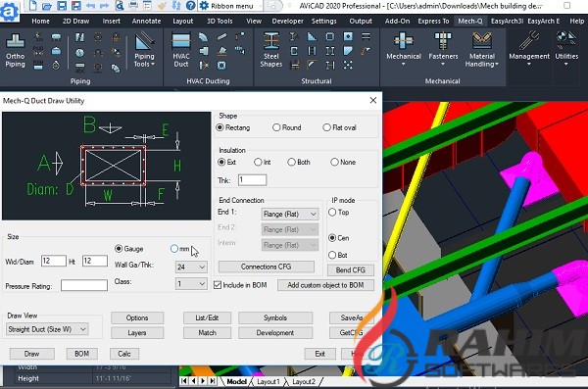Select the Rectang shape radio button

[220, 127]
